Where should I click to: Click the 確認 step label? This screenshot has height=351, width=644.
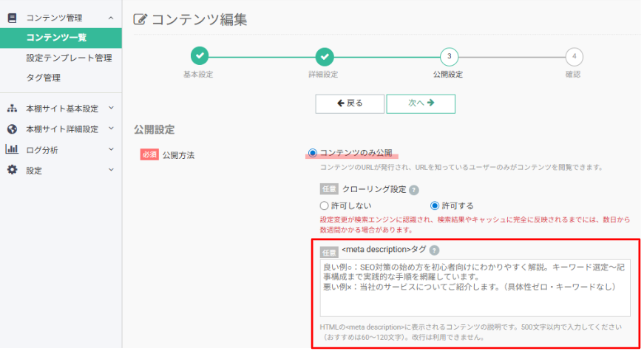click(x=573, y=75)
